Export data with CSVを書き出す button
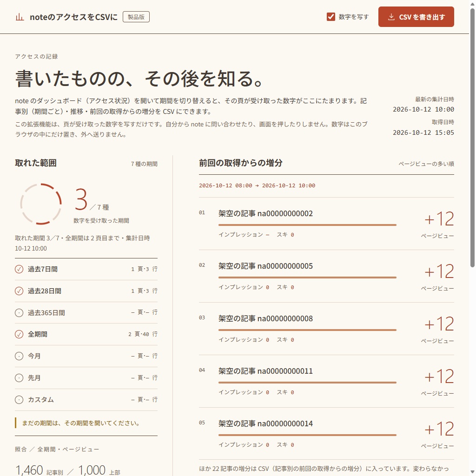 point(416,17)
